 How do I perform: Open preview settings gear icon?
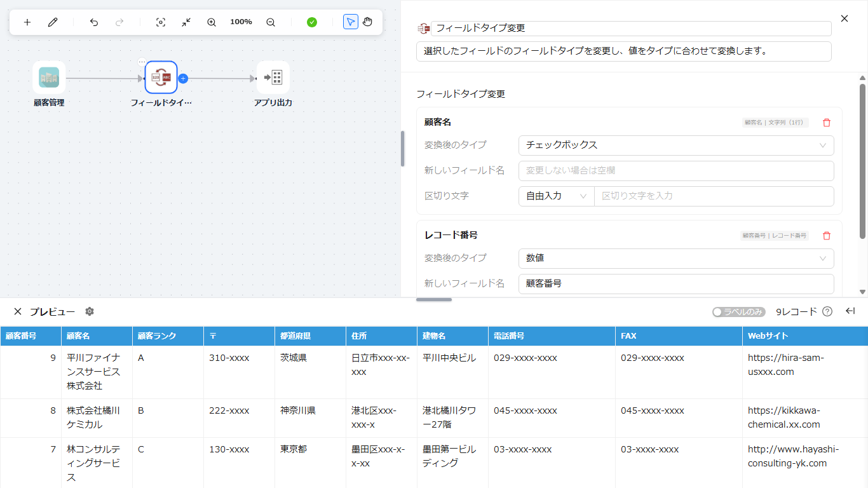(90, 311)
